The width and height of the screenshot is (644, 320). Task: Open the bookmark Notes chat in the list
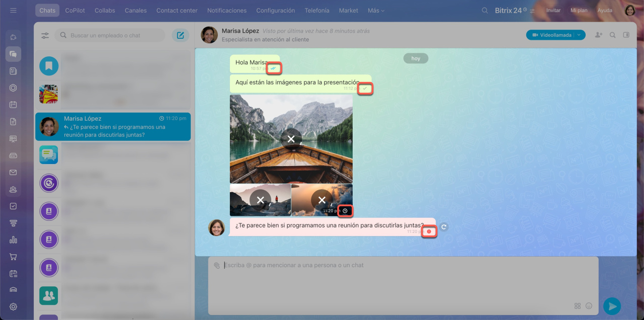(x=49, y=65)
